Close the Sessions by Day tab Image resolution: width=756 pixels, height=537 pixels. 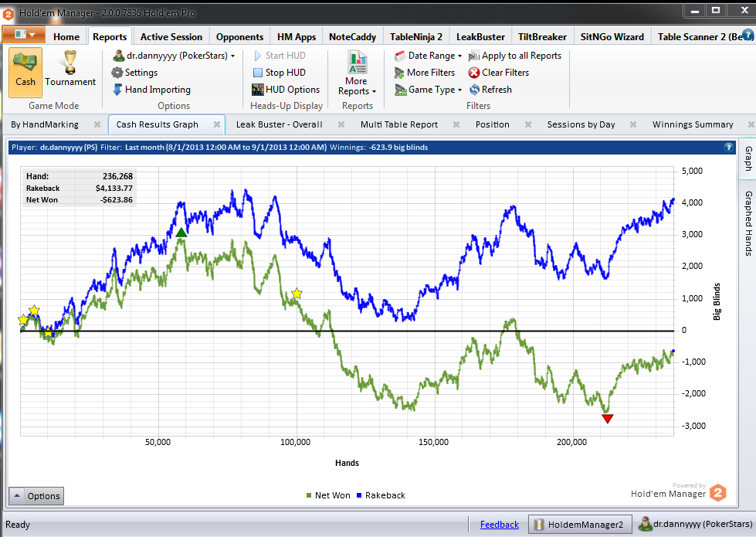633,124
